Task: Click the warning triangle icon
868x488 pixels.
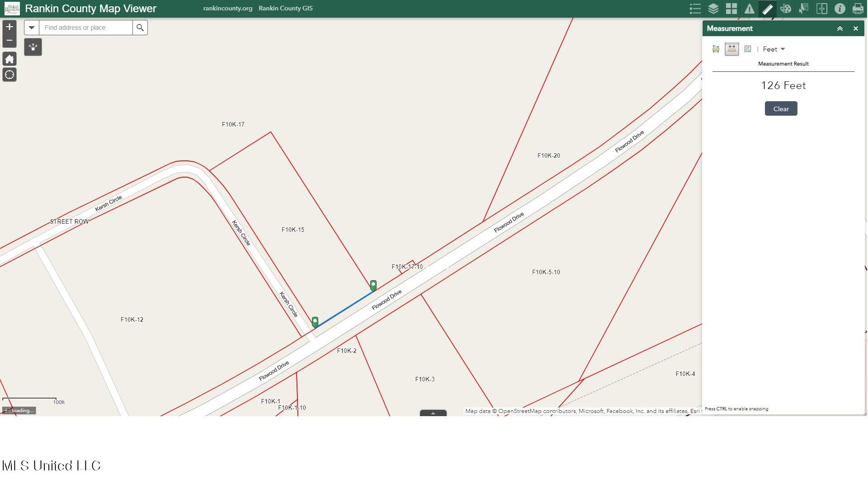Action: 749,9
